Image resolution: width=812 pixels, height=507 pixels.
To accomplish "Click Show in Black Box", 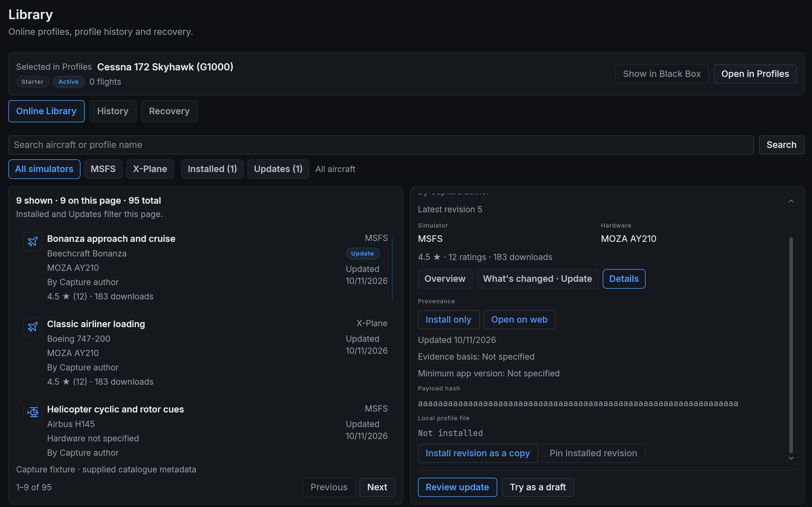I will [x=661, y=74].
